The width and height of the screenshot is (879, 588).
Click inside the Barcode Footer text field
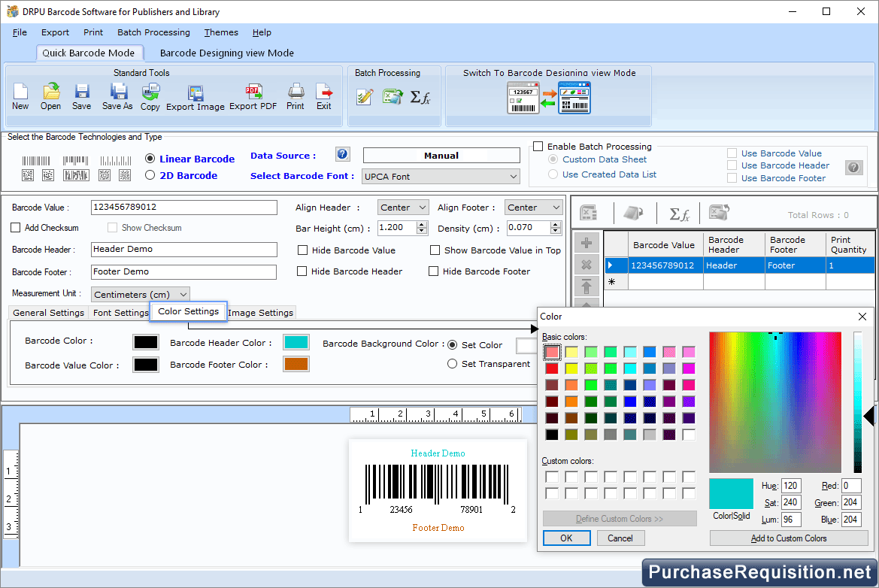[183, 271]
